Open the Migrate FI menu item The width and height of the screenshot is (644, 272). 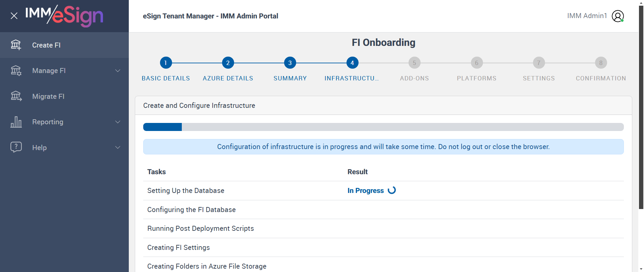click(x=48, y=96)
